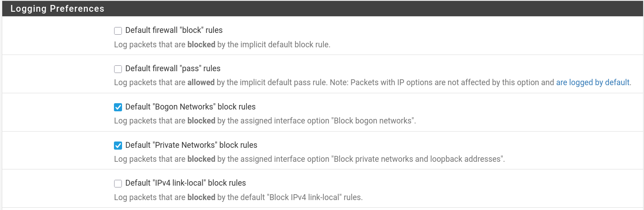Enable logging for default firewall "block" rules checkbox

[118, 31]
